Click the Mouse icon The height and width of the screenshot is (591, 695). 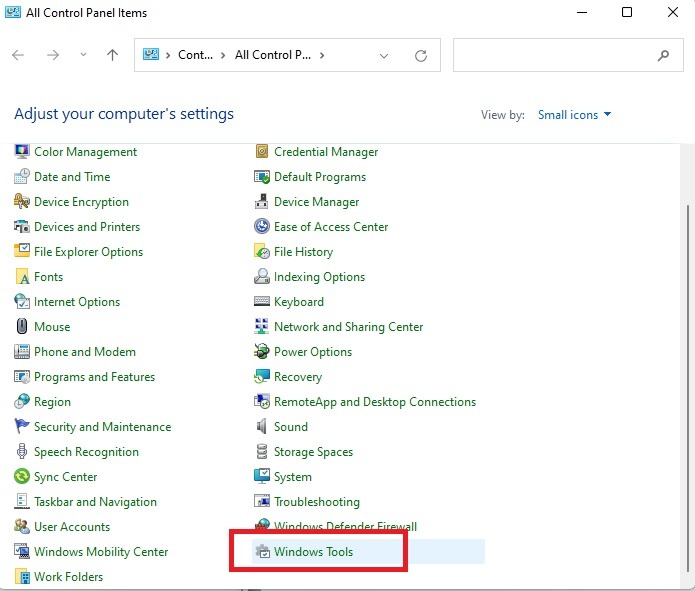click(22, 327)
